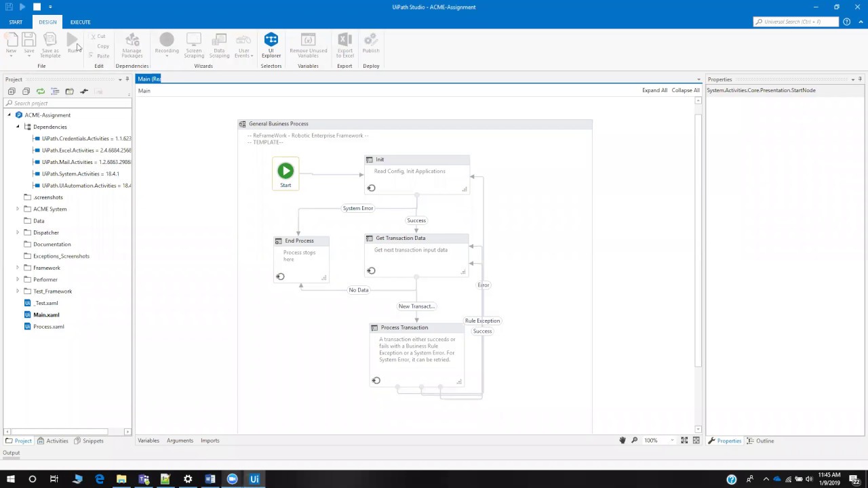Screen dimensions: 868x488
Task: Switch to the Snippets panel tab
Action: (x=89, y=441)
